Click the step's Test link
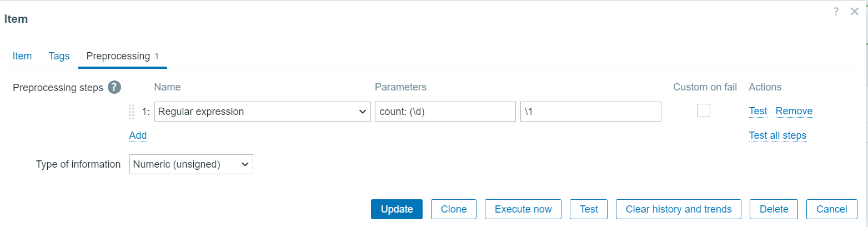The width and height of the screenshot is (868, 227). (757, 111)
